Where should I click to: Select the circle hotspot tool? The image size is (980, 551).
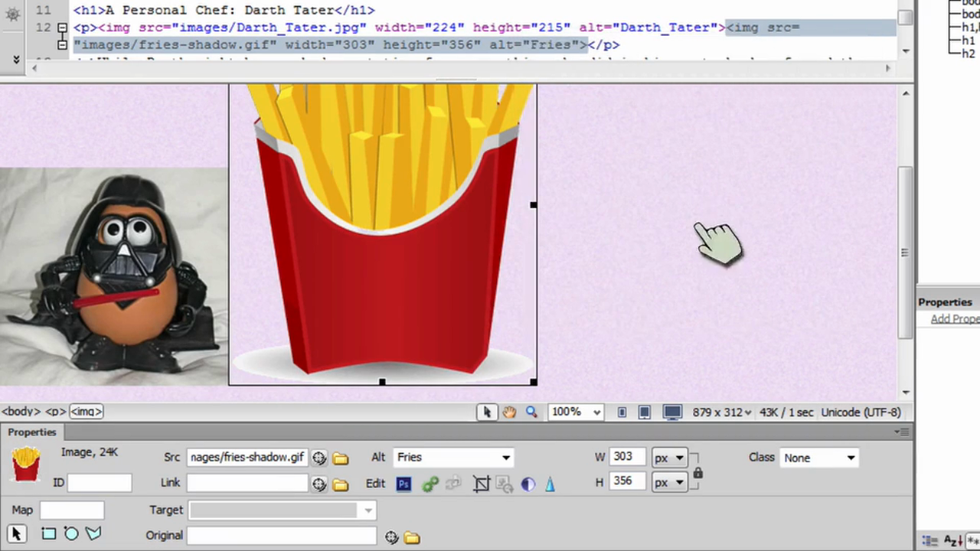click(70, 533)
